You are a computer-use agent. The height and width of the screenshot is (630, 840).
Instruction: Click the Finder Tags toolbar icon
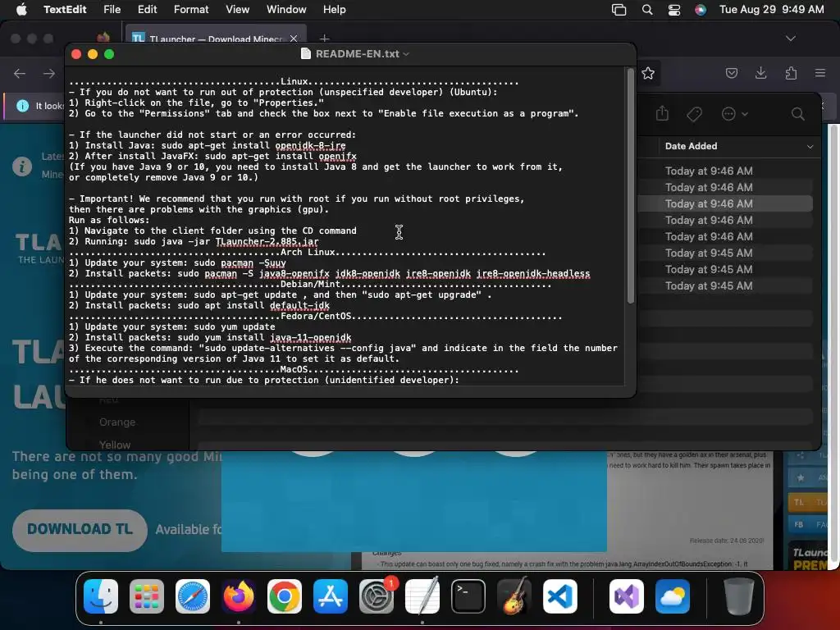(x=694, y=114)
